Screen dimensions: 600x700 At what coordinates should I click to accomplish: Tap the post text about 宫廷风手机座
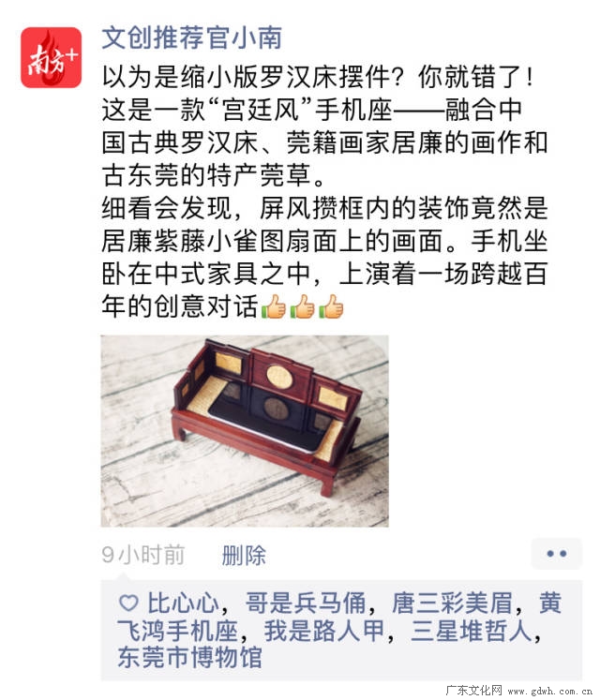324,191
